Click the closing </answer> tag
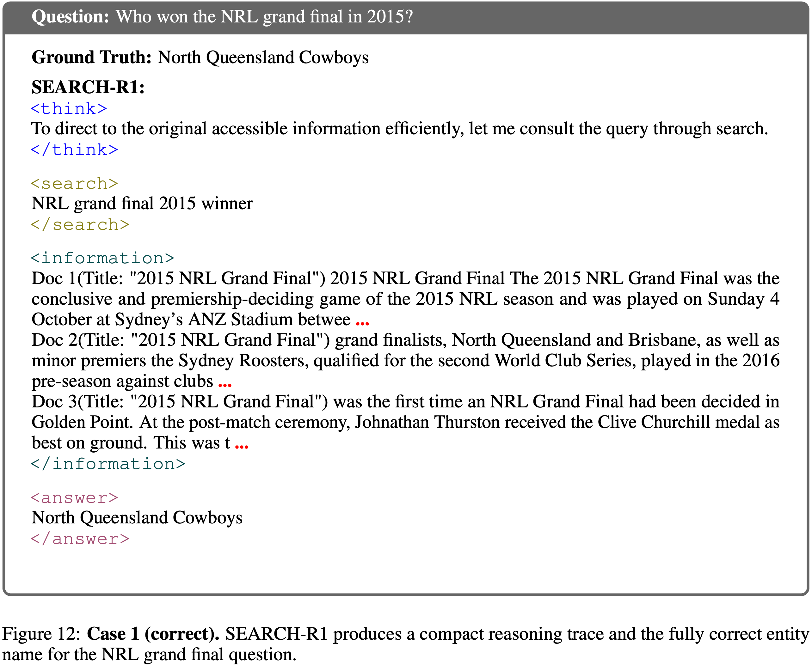The width and height of the screenshot is (812, 665). coord(80,539)
